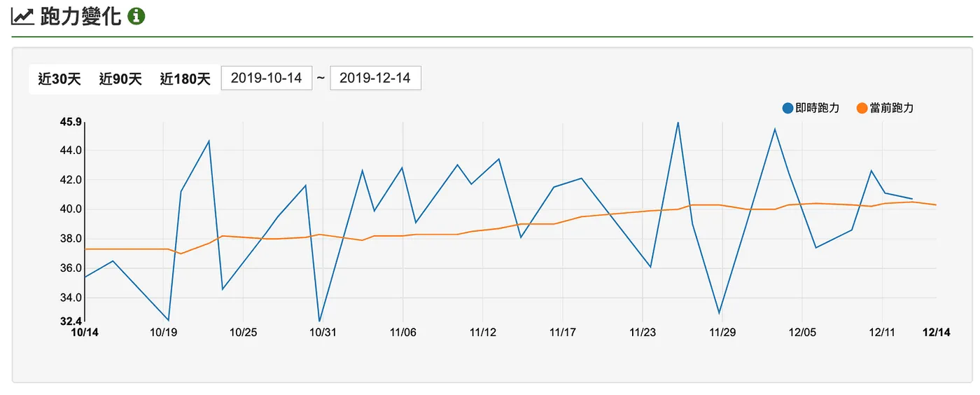Click the 45.9 y-axis maximum label
This screenshot has height=395, width=980.
(71, 122)
